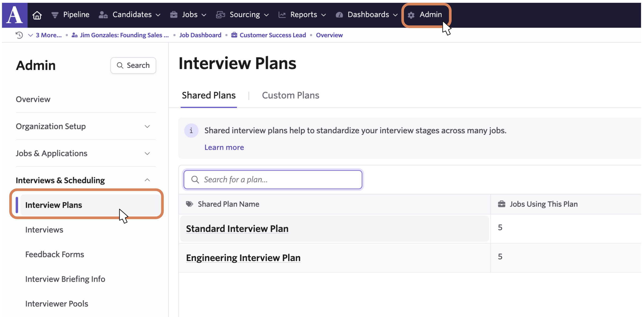Click the Admin gear icon

pyautogui.click(x=411, y=15)
